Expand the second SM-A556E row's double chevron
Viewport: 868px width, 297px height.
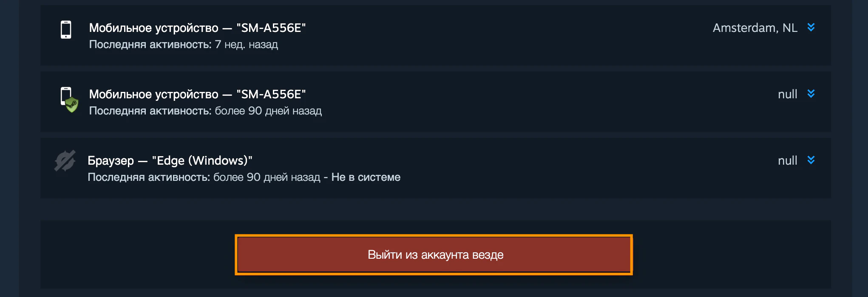pyautogui.click(x=811, y=94)
